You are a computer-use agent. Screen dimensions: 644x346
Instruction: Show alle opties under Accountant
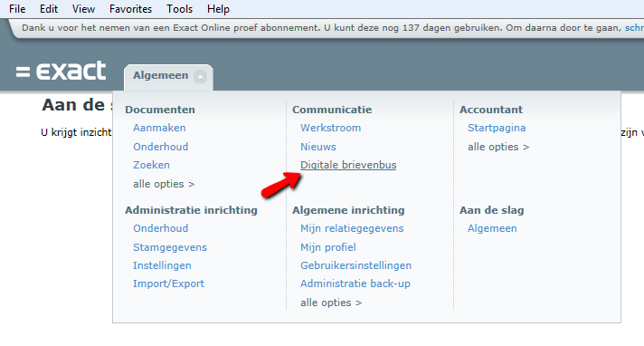[x=498, y=147]
